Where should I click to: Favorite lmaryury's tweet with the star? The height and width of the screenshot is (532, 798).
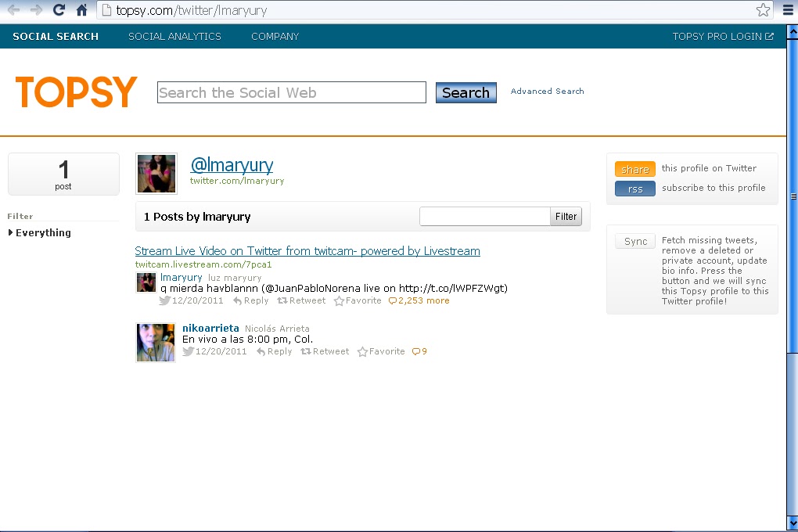tap(358, 301)
